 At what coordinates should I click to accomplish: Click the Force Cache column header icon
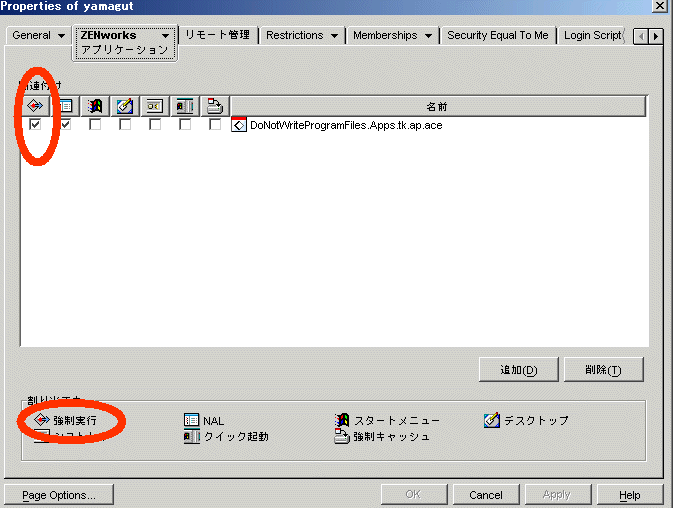215,106
